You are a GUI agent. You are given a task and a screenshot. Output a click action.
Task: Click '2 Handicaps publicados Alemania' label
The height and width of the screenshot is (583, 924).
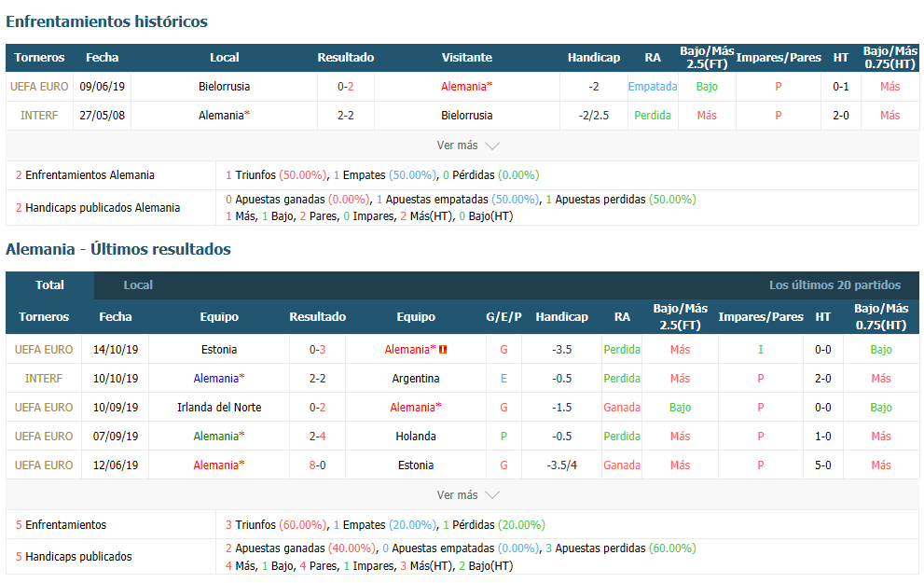click(97, 207)
